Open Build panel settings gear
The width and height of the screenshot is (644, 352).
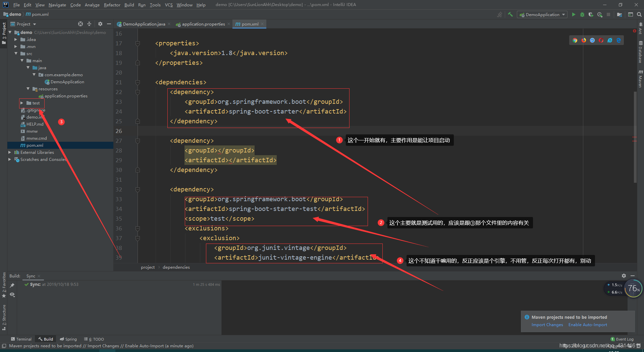coord(624,276)
